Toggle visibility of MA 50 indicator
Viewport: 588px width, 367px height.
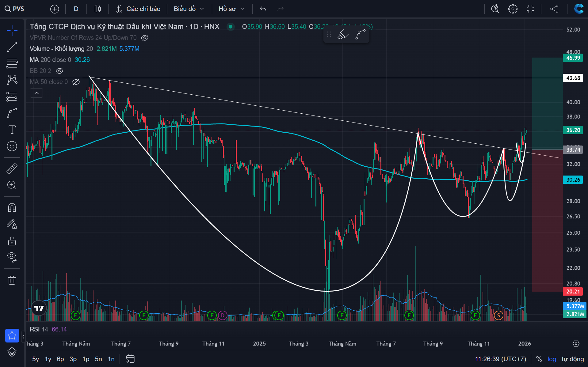tap(76, 82)
